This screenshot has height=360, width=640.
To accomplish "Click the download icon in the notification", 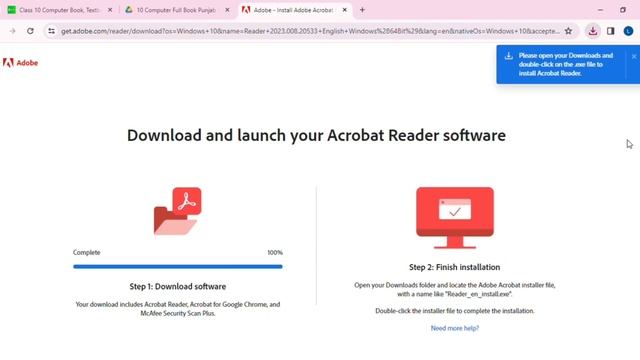I will click(509, 56).
